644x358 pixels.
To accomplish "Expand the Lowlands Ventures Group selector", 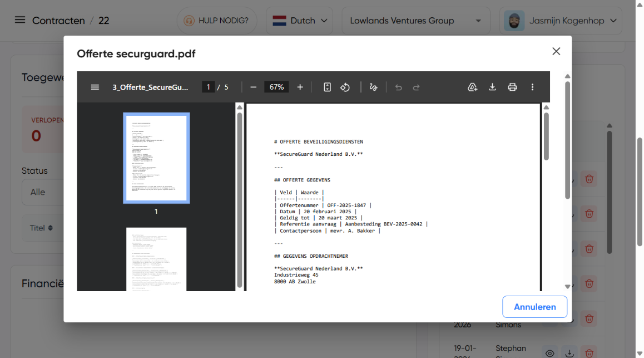I will tap(415, 21).
